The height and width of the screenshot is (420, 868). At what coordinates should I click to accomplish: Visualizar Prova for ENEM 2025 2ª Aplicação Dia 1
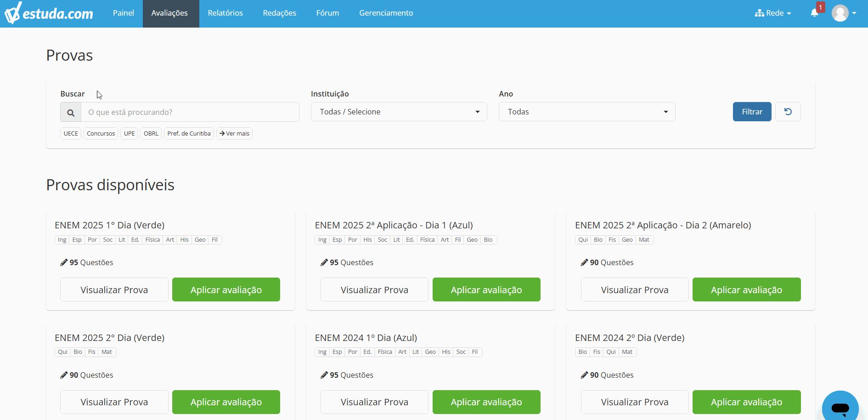click(375, 289)
